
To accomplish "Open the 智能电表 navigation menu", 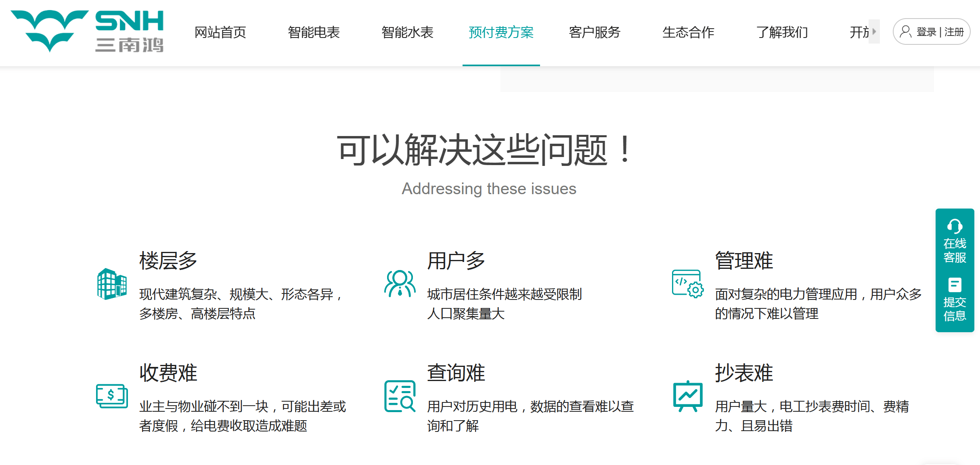I will coord(314,32).
